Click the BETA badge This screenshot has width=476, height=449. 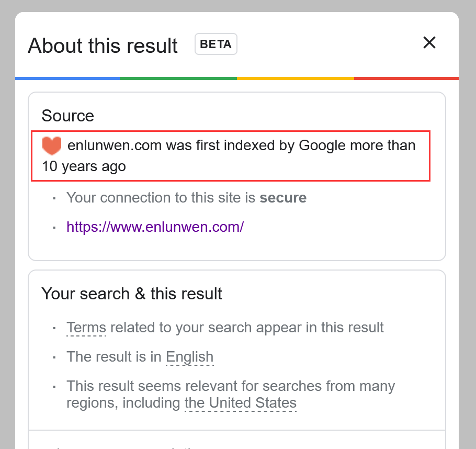coord(216,44)
